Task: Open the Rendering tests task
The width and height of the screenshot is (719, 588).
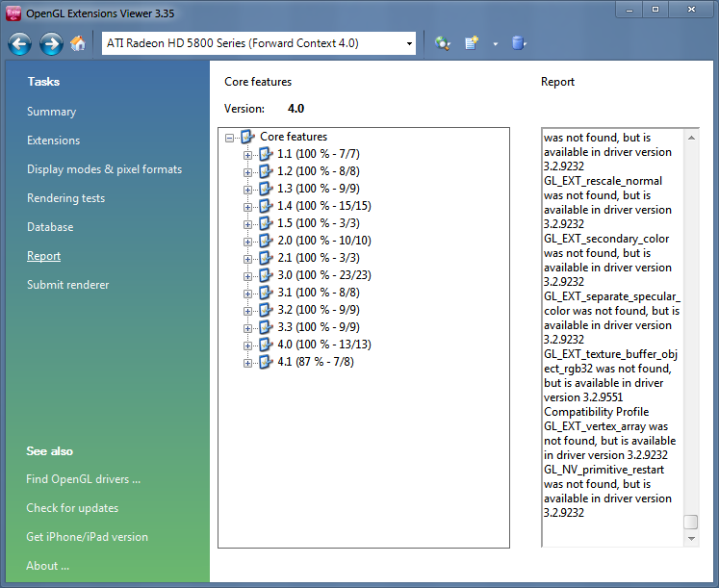Action: pyautogui.click(x=66, y=198)
